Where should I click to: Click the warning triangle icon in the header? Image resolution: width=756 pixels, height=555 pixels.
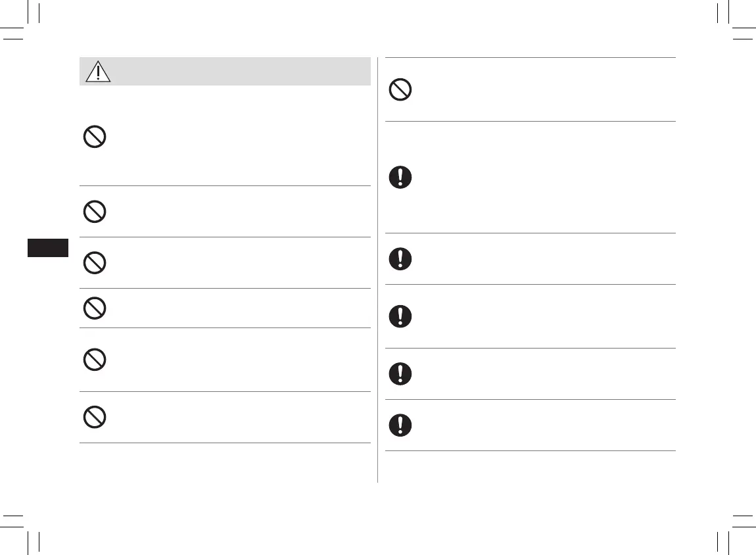click(98, 70)
